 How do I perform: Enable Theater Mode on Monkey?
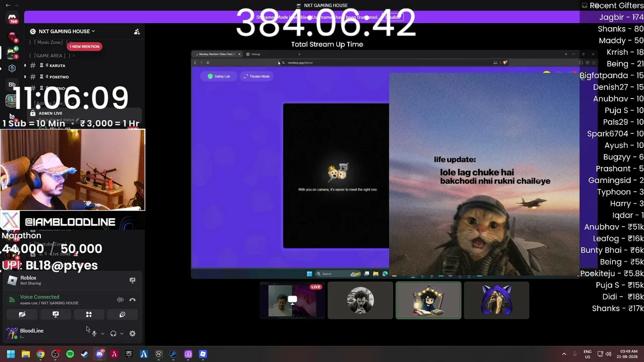point(257,76)
